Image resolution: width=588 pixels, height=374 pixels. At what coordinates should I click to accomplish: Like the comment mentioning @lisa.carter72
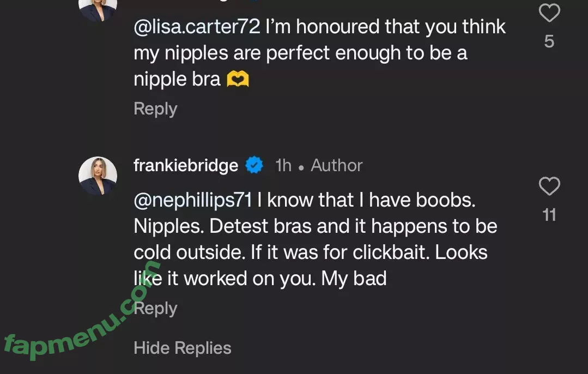tap(549, 13)
